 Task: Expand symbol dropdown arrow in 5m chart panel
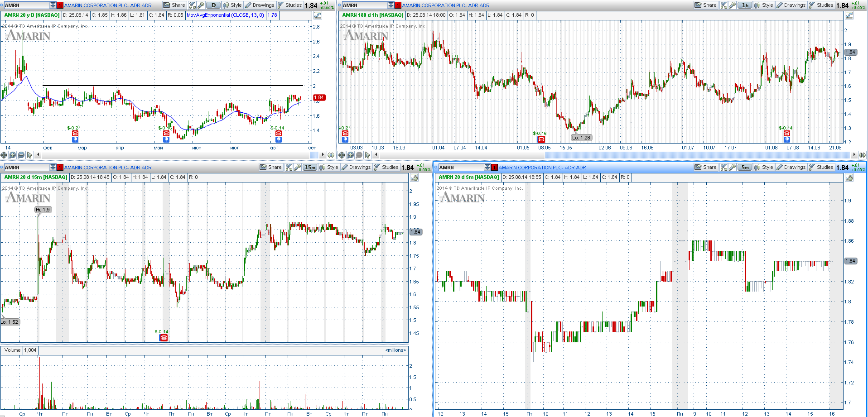click(x=487, y=167)
